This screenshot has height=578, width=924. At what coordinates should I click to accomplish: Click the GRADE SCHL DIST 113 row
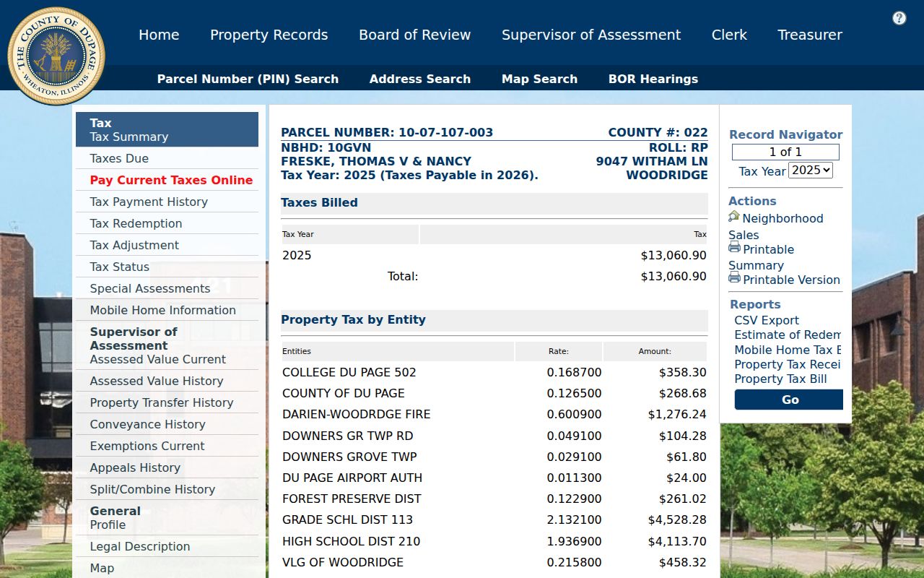(494, 519)
